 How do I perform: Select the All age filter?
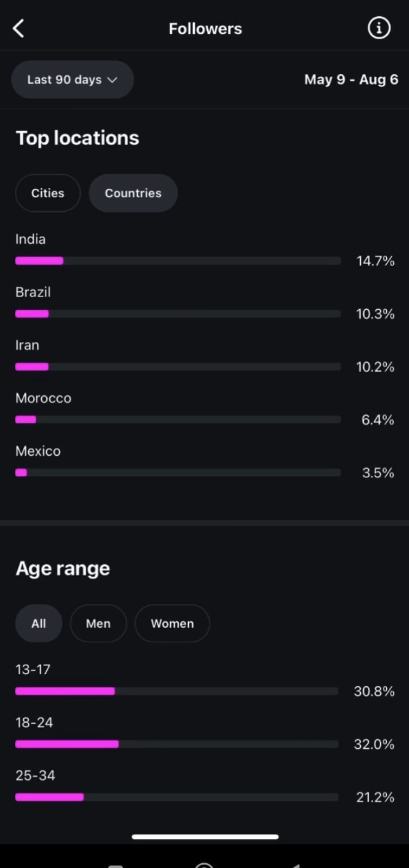39,623
